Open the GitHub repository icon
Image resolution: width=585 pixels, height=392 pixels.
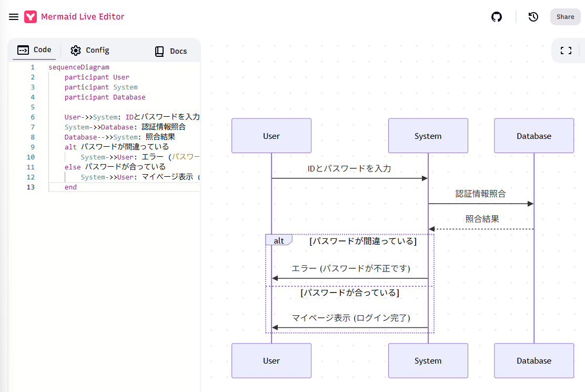(497, 17)
